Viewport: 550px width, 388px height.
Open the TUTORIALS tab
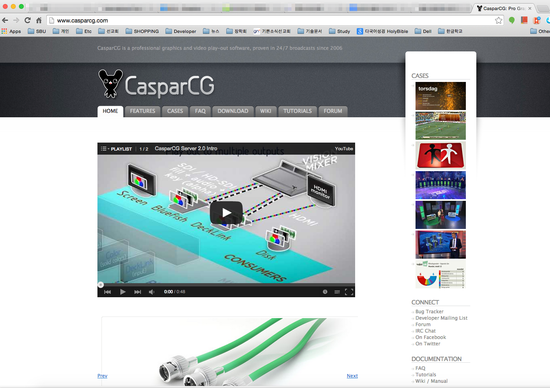click(297, 111)
